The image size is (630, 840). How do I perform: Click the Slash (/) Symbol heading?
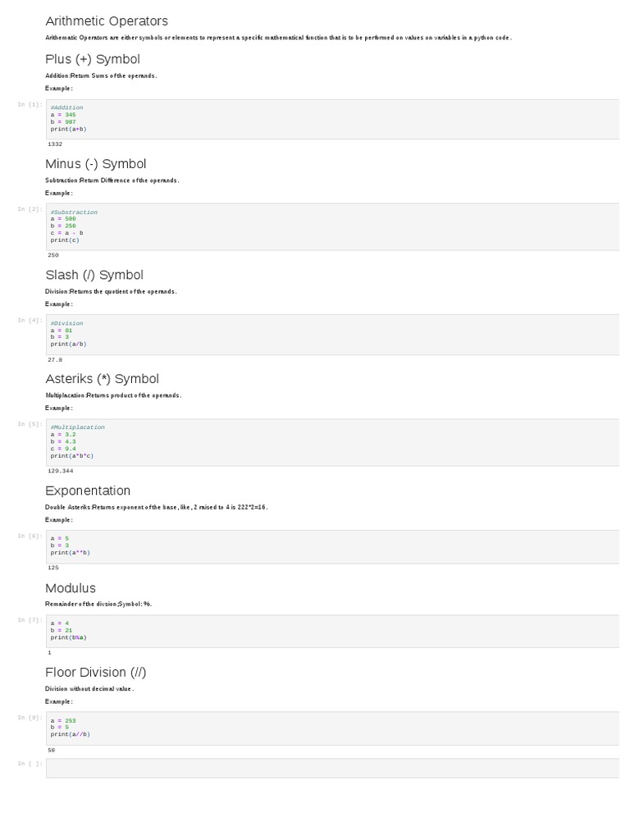coord(94,275)
